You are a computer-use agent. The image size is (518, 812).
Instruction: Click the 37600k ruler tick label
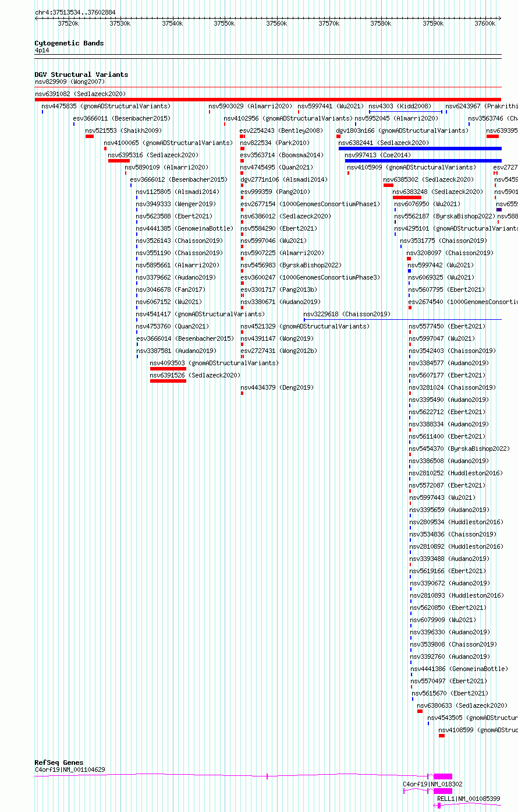coord(484,23)
